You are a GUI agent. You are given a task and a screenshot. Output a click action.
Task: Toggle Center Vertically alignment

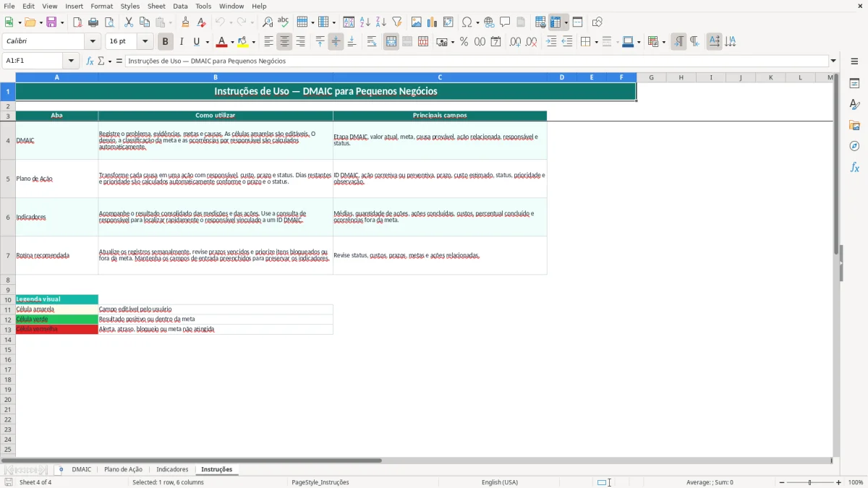[336, 42]
